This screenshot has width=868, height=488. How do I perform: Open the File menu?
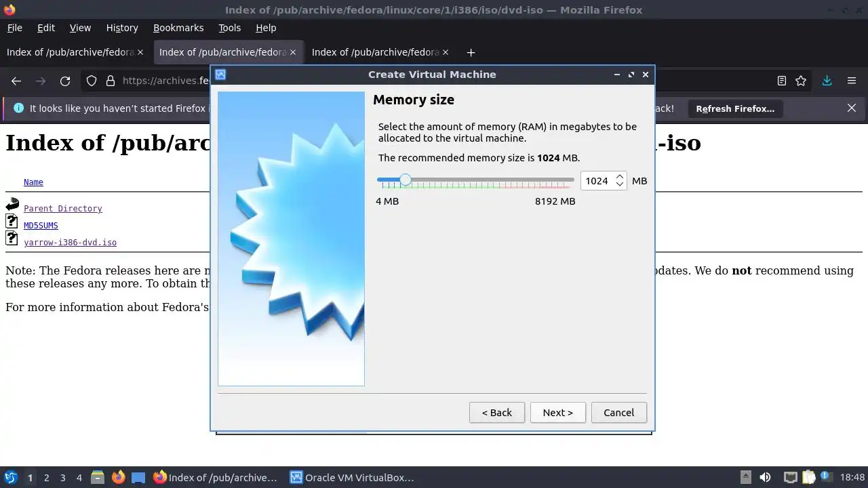[x=14, y=28]
